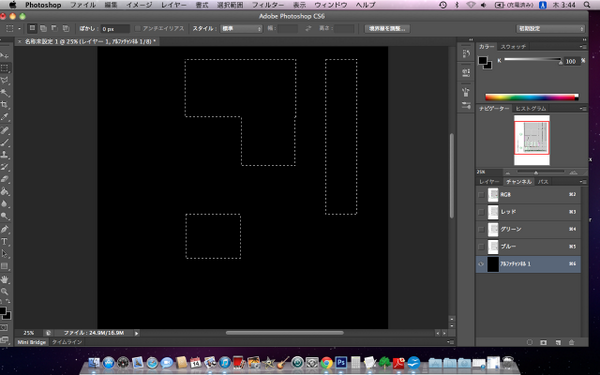This screenshot has height=375, width=600.
Task: Open status bar info arrow menu
Action: tap(137, 333)
